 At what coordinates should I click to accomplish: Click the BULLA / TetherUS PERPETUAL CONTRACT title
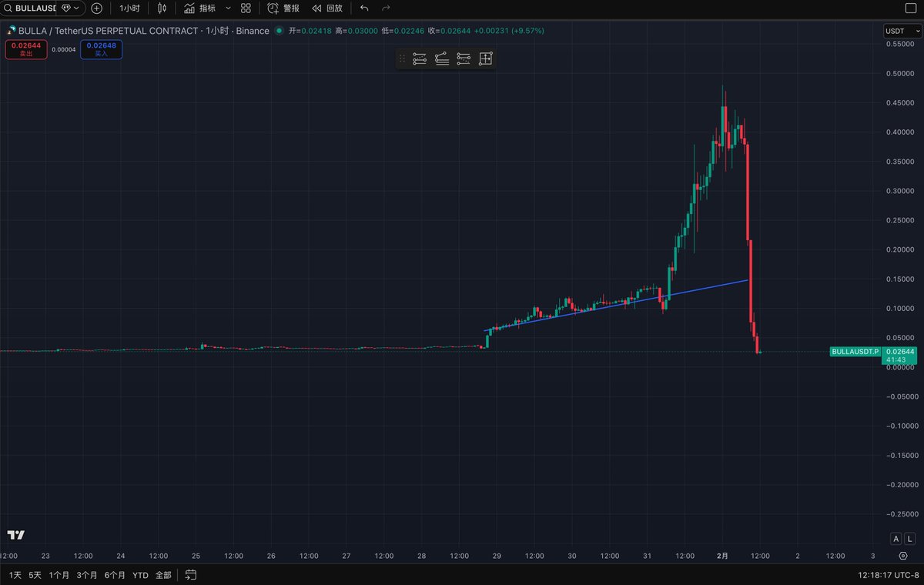(109, 31)
